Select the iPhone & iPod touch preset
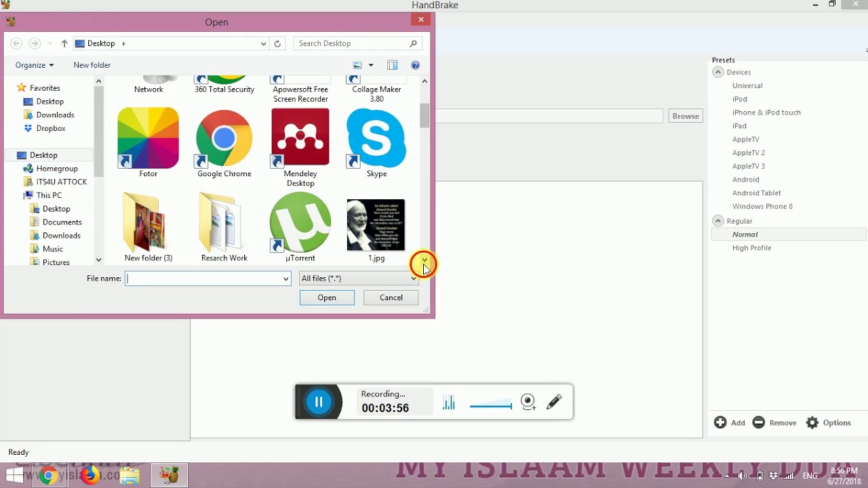This screenshot has width=868, height=488. [x=766, y=113]
